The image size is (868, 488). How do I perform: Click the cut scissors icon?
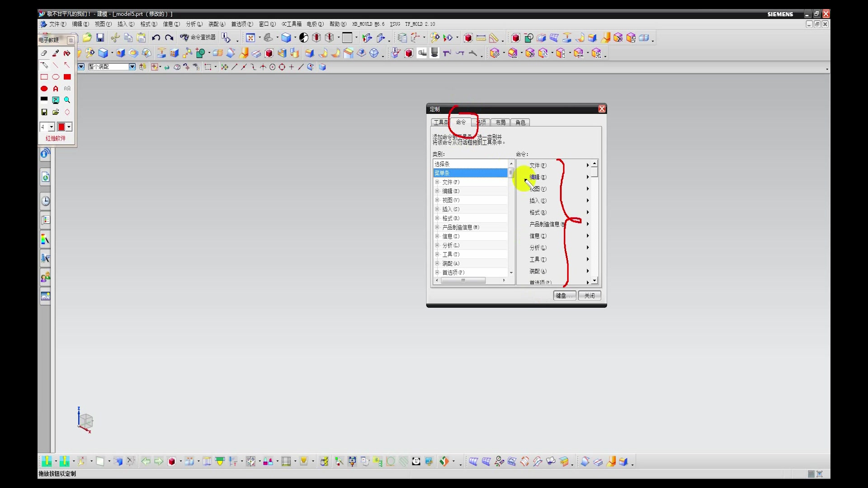point(115,38)
